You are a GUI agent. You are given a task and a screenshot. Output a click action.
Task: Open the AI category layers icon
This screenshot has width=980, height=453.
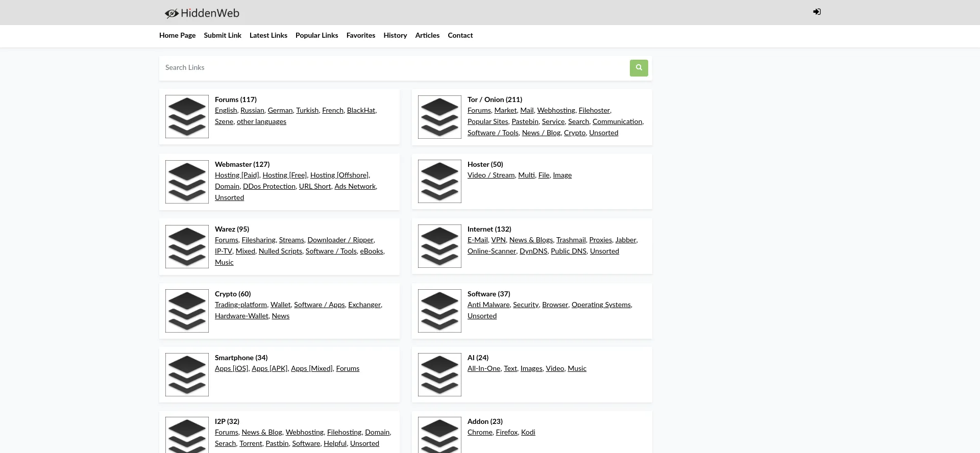(439, 374)
